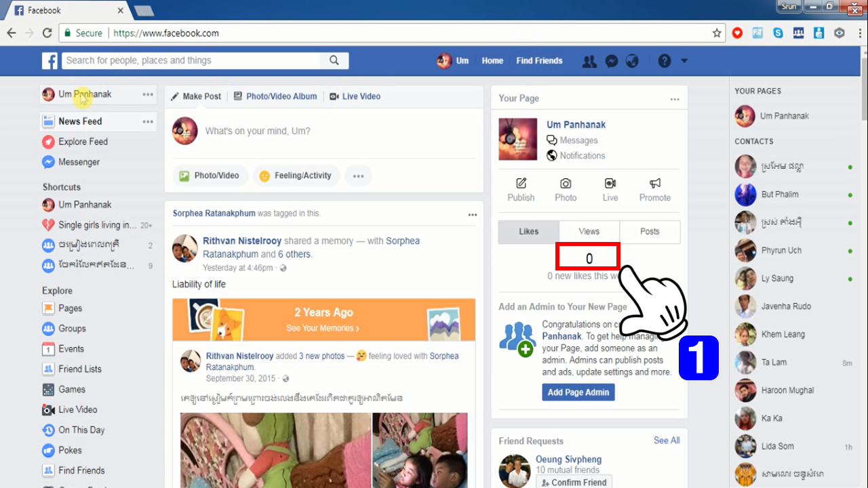The image size is (868, 488).
Task: Click Photo/Video button in composer
Action: [x=210, y=176]
